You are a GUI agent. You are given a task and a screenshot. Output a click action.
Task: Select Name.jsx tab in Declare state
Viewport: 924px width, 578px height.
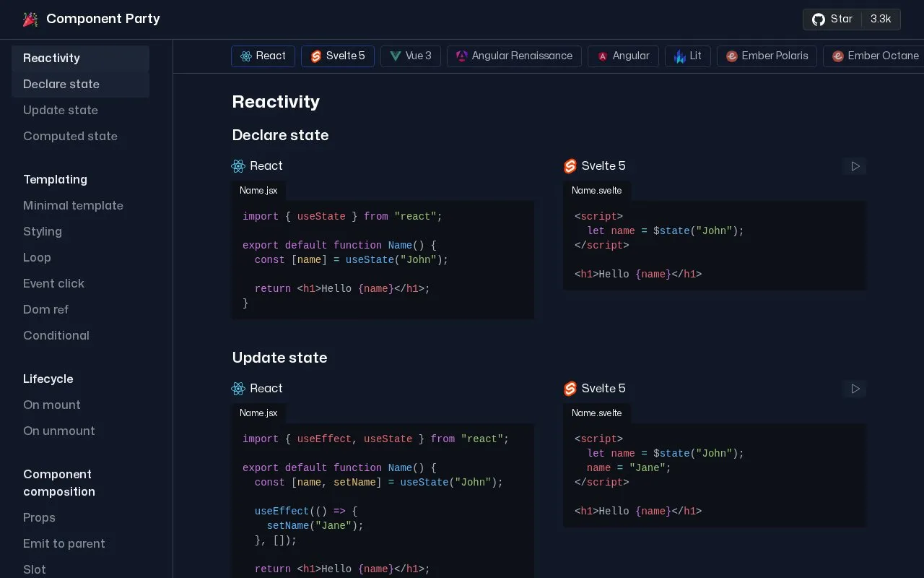pos(258,191)
